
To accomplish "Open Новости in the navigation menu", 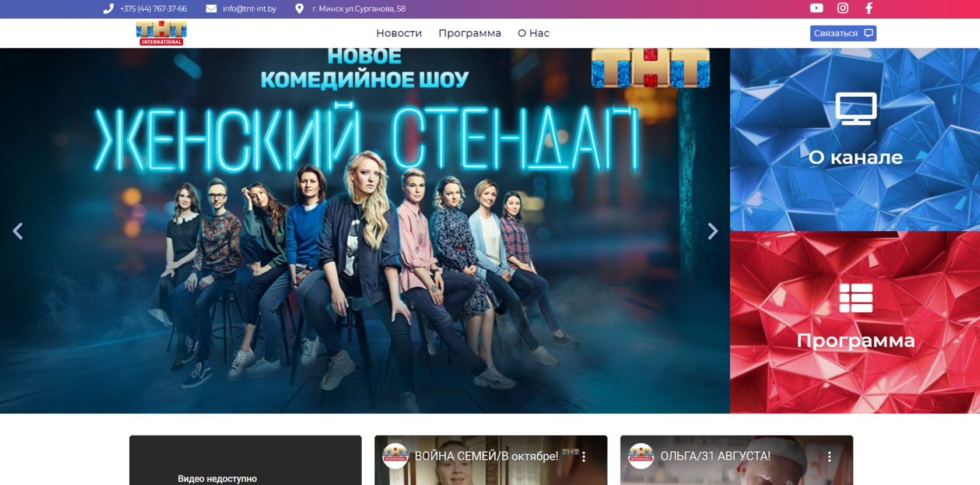I will [399, 33].
